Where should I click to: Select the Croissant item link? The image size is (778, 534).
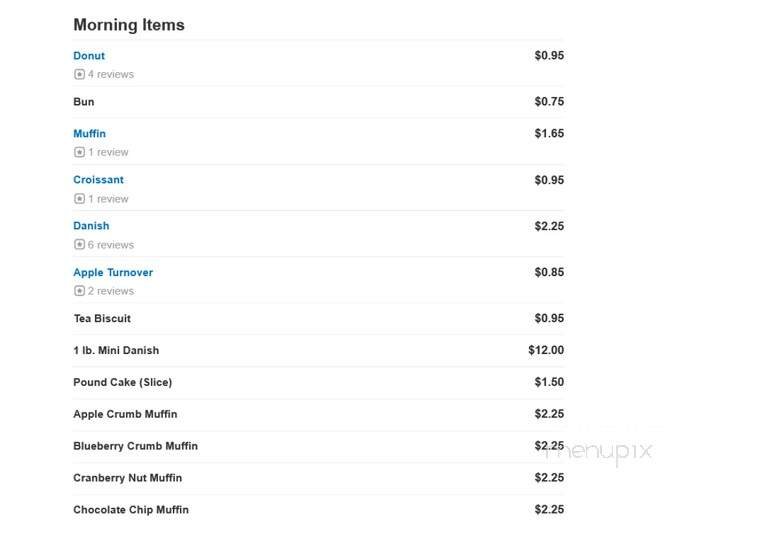[x=98, y=180]
